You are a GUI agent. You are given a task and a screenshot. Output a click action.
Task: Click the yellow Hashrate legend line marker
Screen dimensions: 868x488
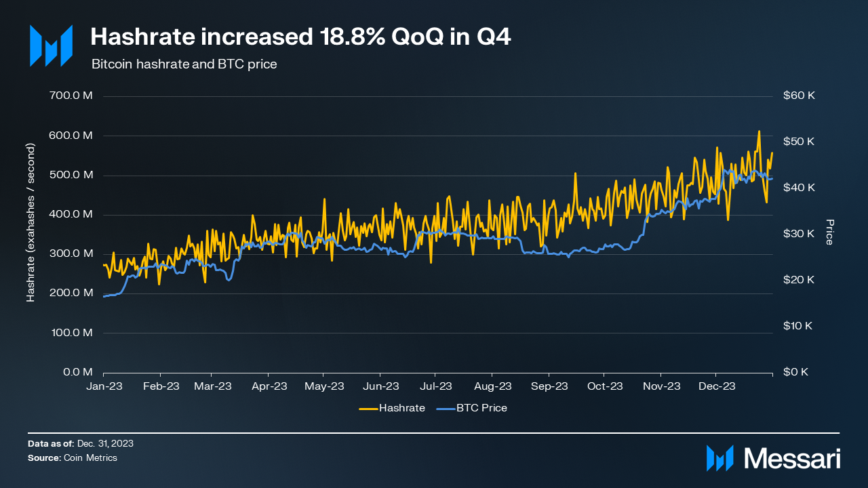coord(368,408)
